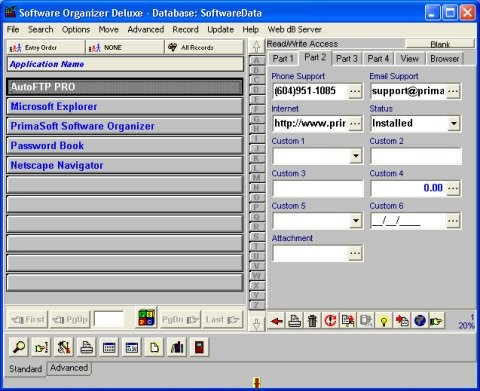Jump to letter Z in alphabet strip

click(x=256, y=305)
